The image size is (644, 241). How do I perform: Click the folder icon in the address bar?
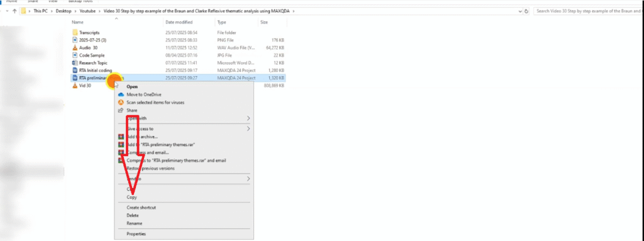[x=23, y=11]
